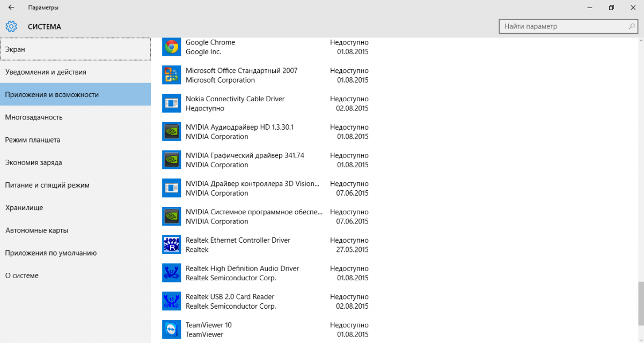Click the Microsoft Office 2007 icon

point(171,75)
